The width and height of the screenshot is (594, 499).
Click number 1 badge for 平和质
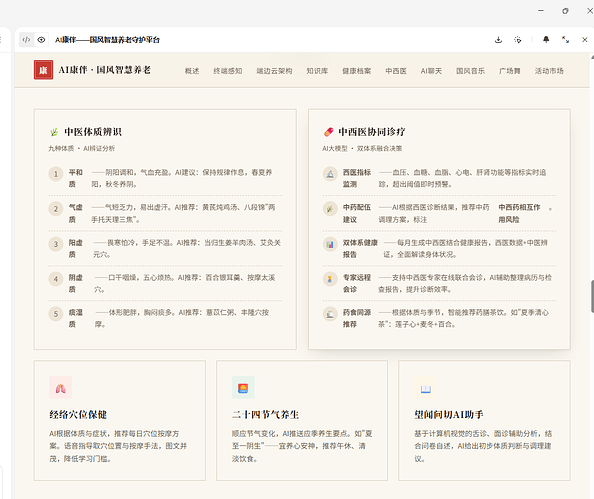pyautogui.click(x=56, y=174)
